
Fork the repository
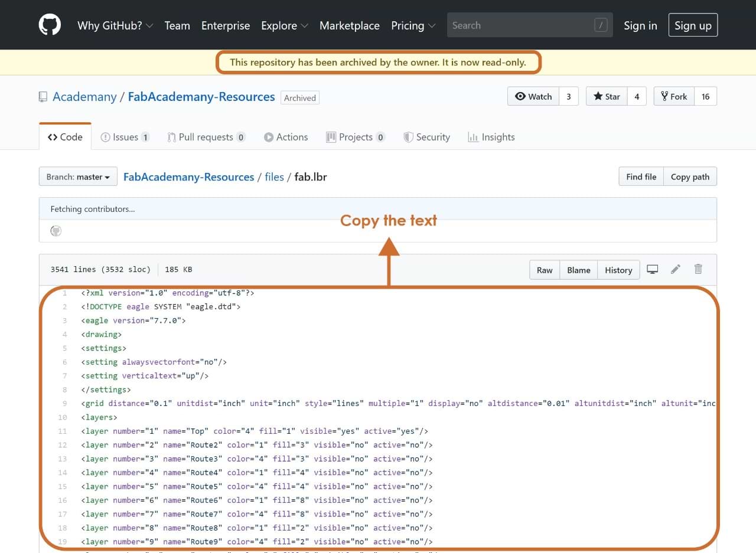click(x=674, y=96)
